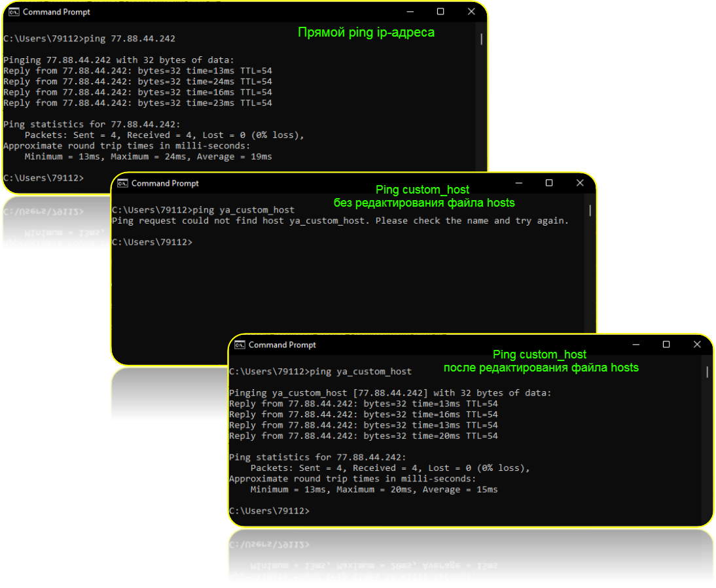This screenshot has width=716, height=588.
Task: Click 'Packets: Sent = 4' line in bottom window
Action: (x=390, y=468)
